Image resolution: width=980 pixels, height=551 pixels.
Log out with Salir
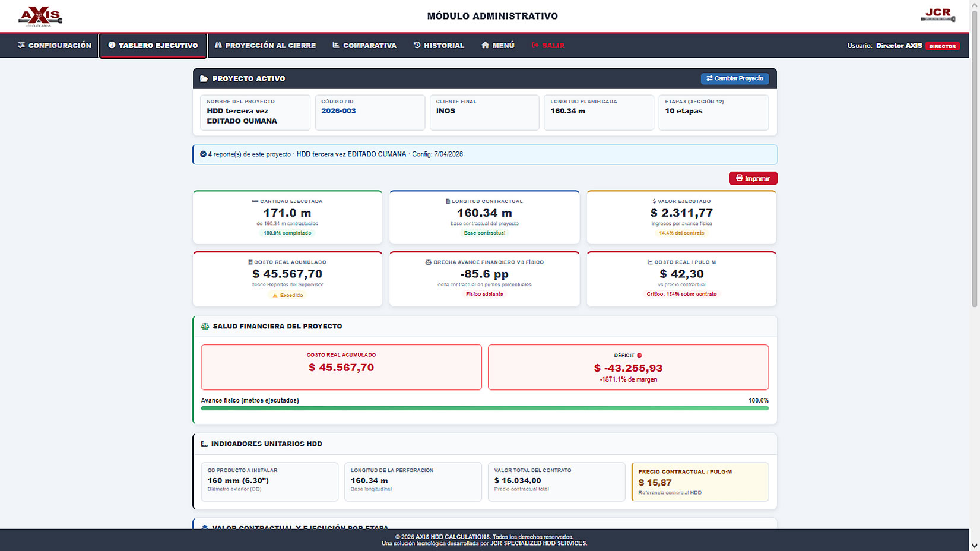(x=548, y=45)
